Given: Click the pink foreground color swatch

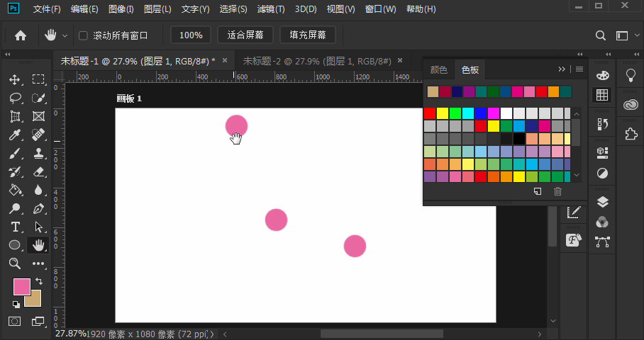Looking at the screenshot, I should click(21, 287).
